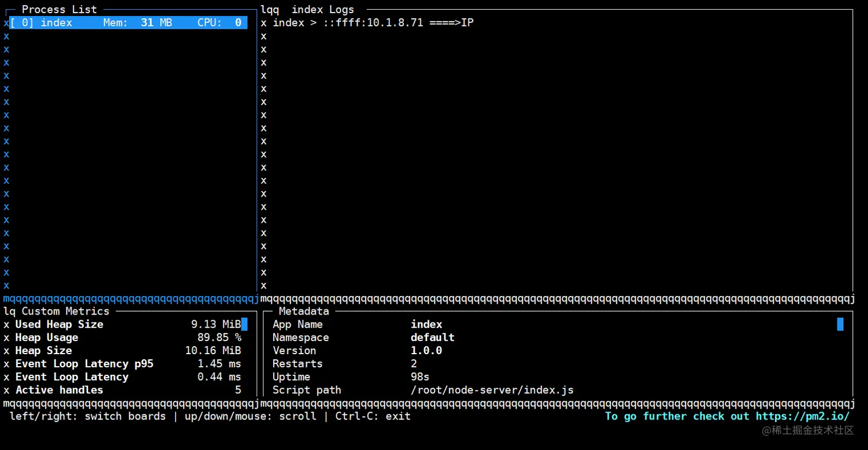Click the Namespace value default

click(x=433, y=338)
